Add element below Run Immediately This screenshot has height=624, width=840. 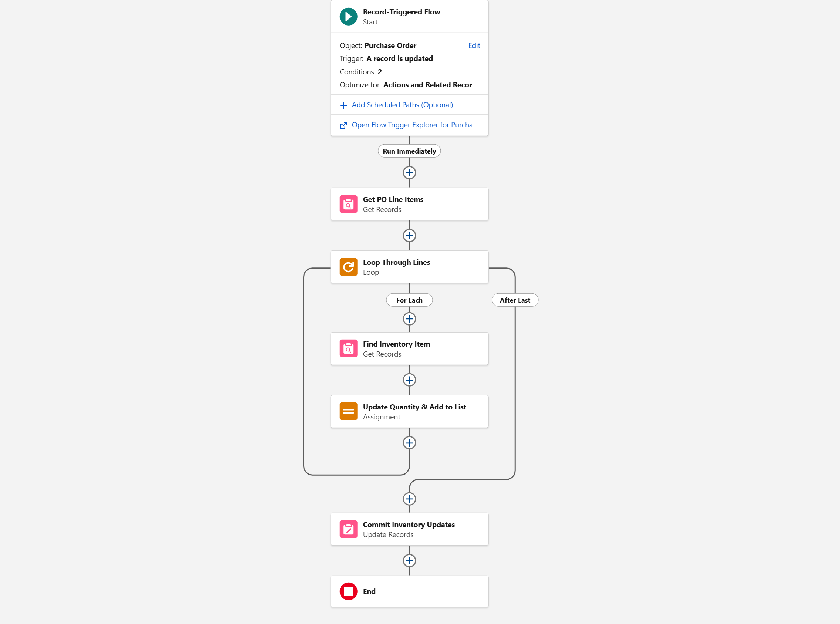(409, 173)
